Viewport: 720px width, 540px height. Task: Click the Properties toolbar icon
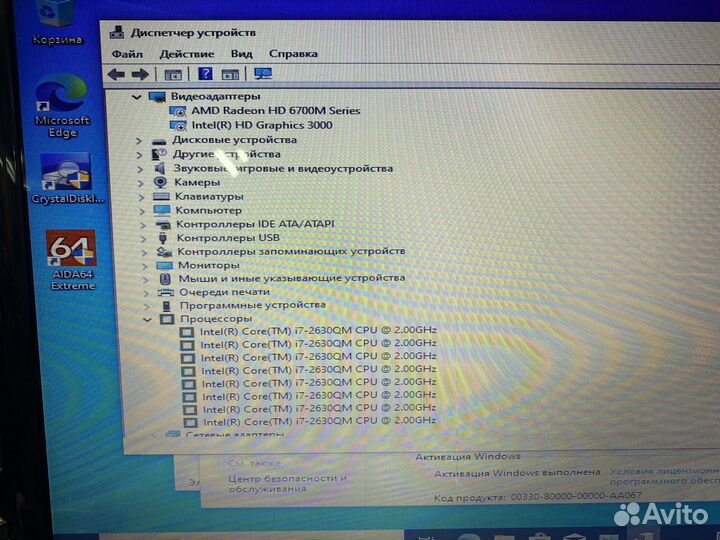tap(173, 74)
